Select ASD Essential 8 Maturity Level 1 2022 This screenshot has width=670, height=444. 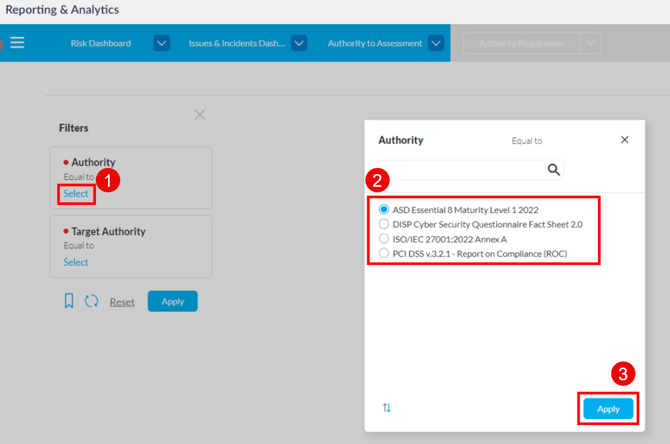click(x=385, y=210)
